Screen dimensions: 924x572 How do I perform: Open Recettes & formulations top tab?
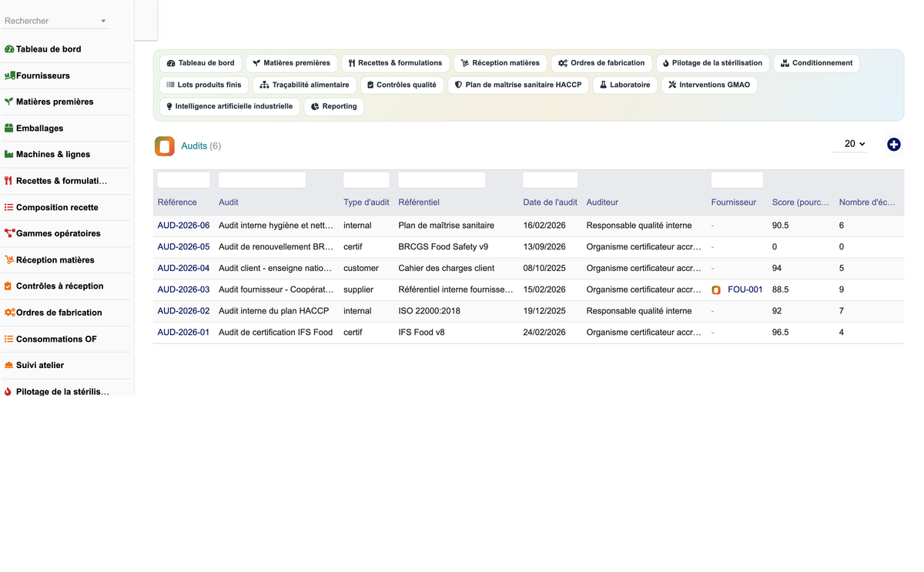tap(396, 63)
